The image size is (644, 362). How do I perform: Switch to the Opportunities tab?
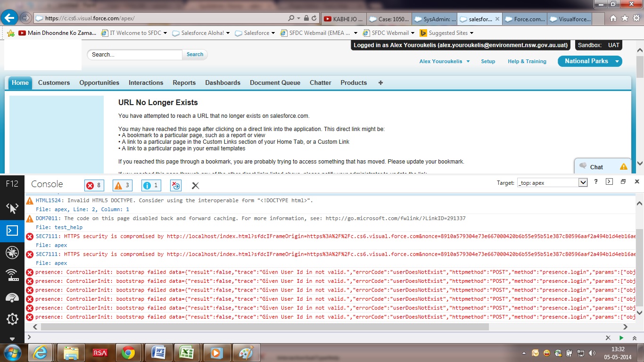99,82
